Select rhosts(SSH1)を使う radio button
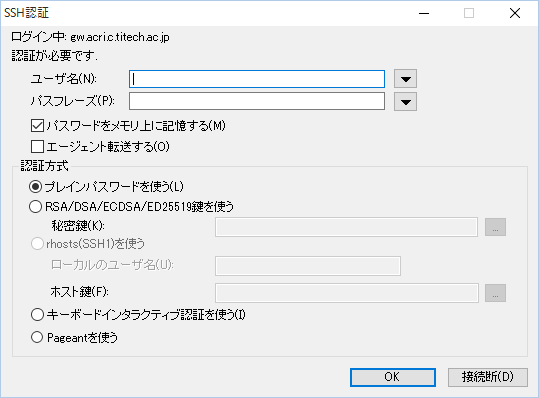 (x=37, y=244)
